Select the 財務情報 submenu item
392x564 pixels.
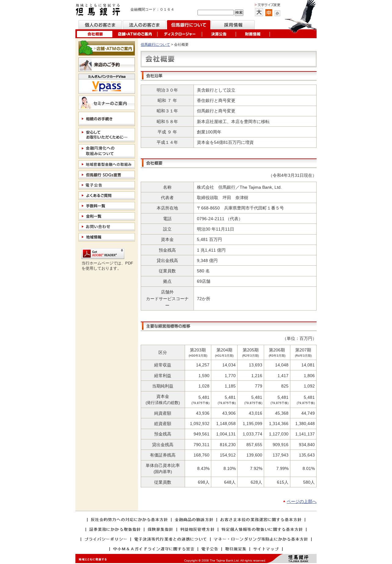point(253,34)
